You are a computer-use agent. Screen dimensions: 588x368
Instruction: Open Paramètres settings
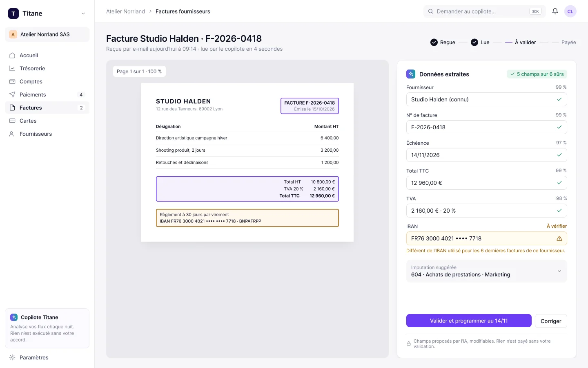click(47, 357)
